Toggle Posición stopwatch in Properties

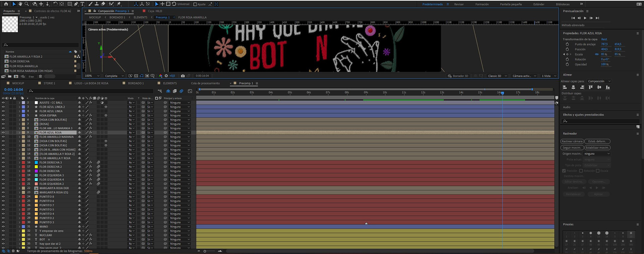pyautogui.click(x=568, y=49)
